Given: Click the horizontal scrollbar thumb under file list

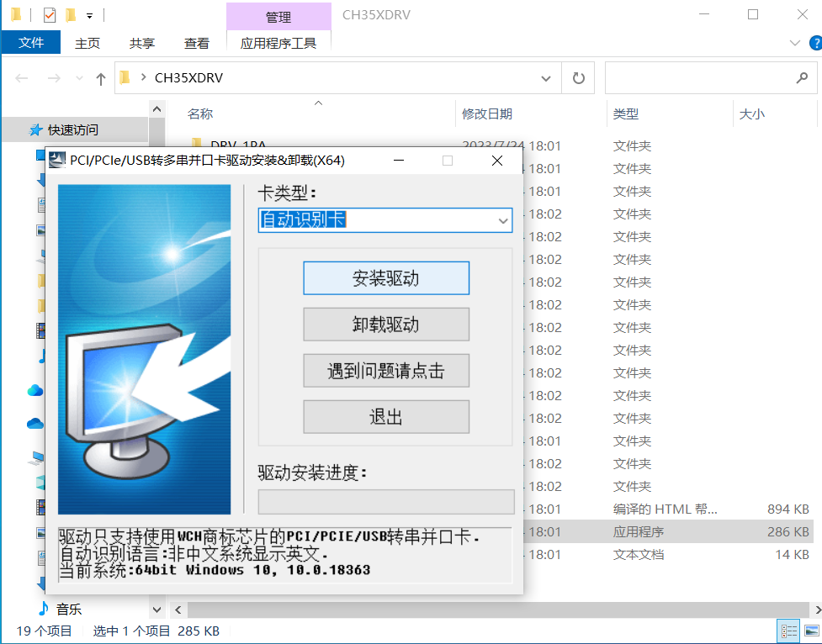Looking at the screenshot, I should [x=498, y=610].
